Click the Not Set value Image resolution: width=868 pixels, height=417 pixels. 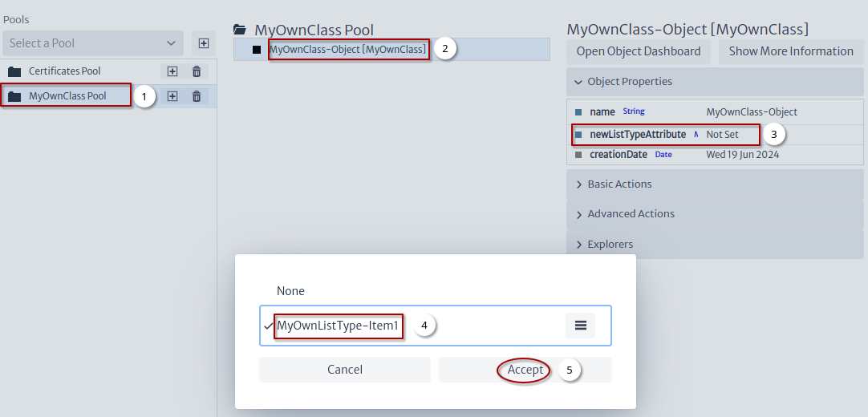[723, 135]
